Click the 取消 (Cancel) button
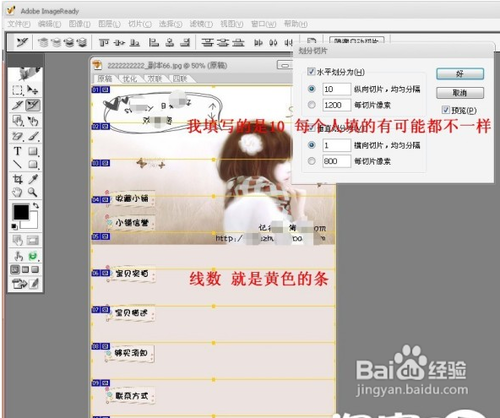The image size is (500, 418). click(460, 93)
